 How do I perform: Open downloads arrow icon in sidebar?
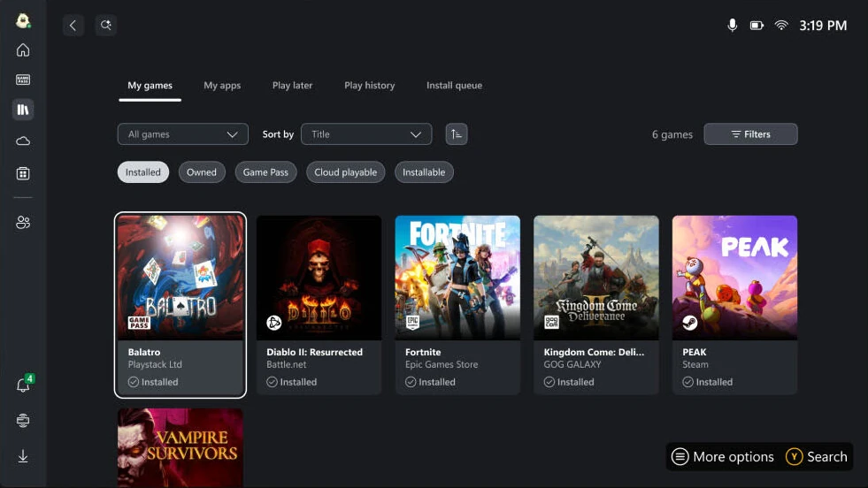23,456
